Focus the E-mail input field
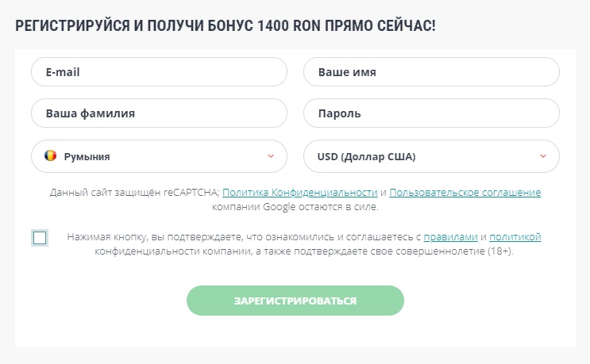 [x=159, y=71]
